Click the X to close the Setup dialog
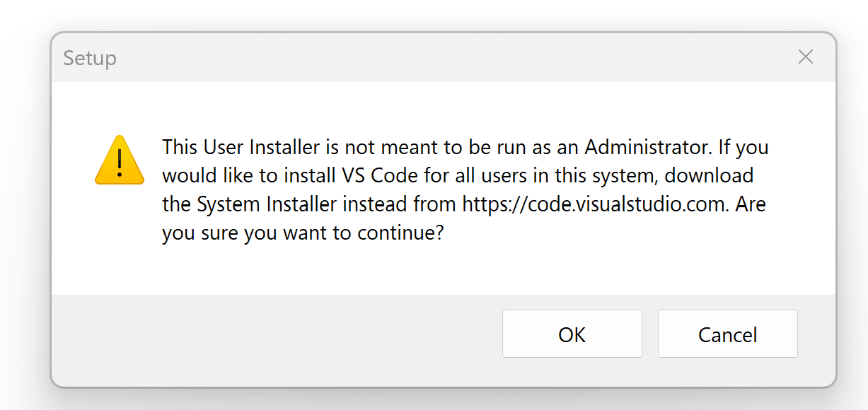The image size is (868, 410). (805, 57)
